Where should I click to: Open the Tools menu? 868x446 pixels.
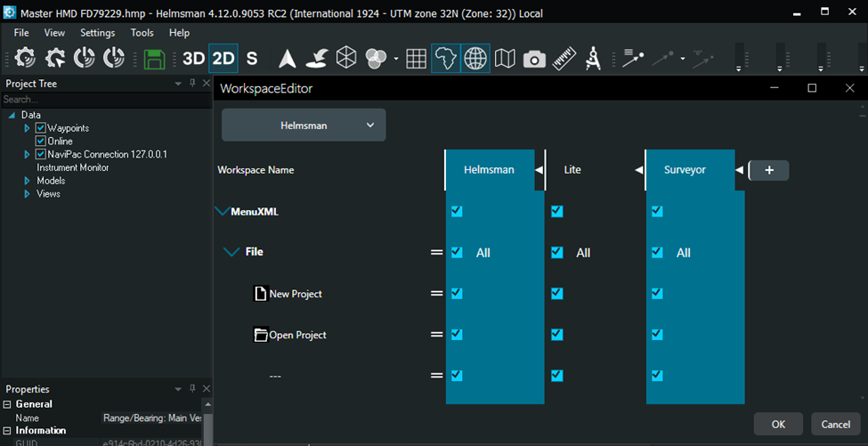[142, 33]
